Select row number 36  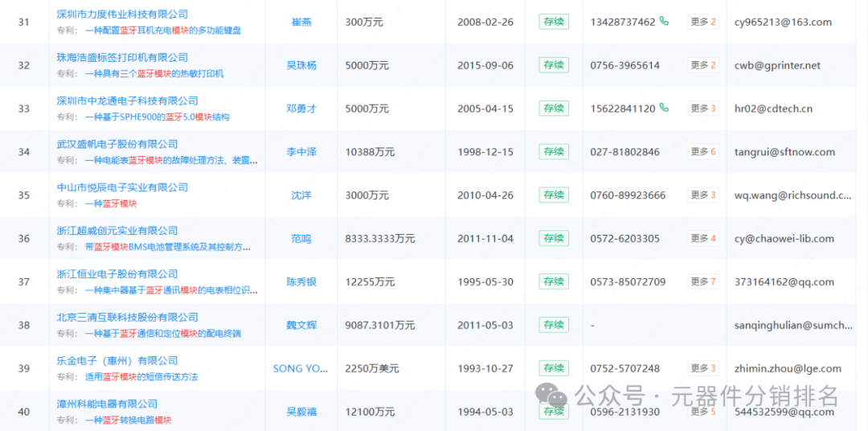click(x=24, y=238)
